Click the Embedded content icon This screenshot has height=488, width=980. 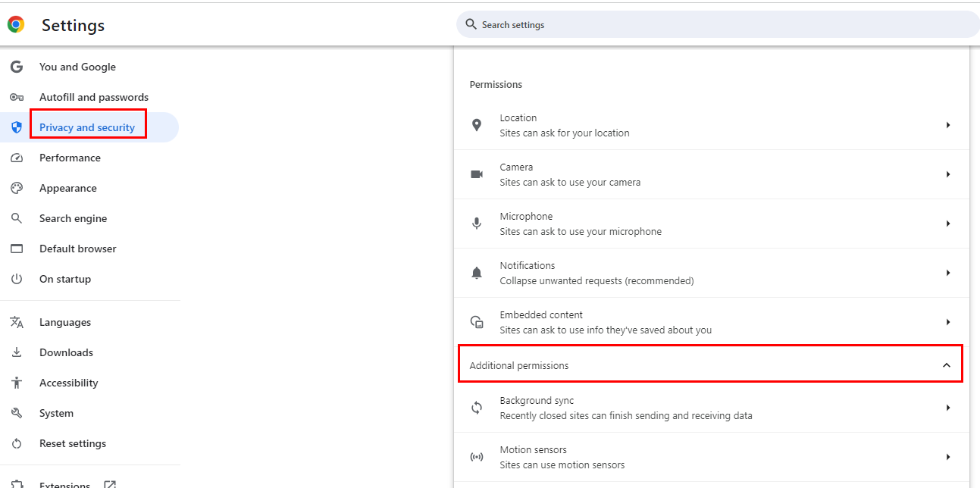pyautogui.click(x=477, y=322)
